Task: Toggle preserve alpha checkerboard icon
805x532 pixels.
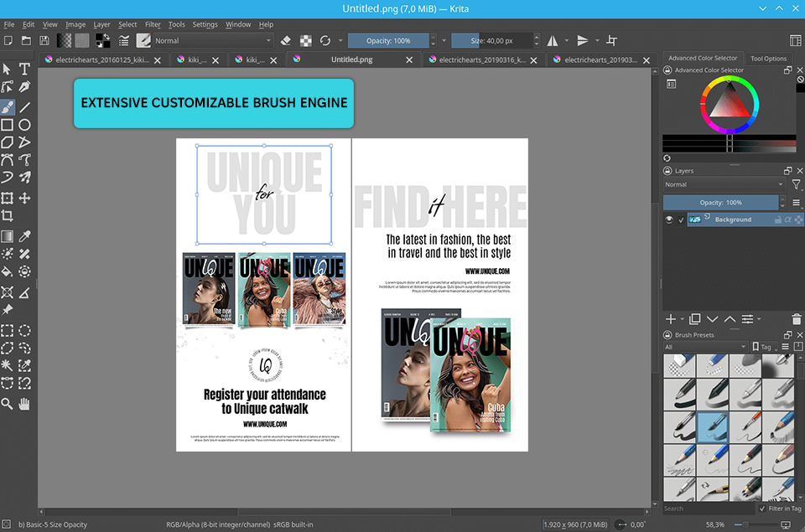Action: point(305,40)
